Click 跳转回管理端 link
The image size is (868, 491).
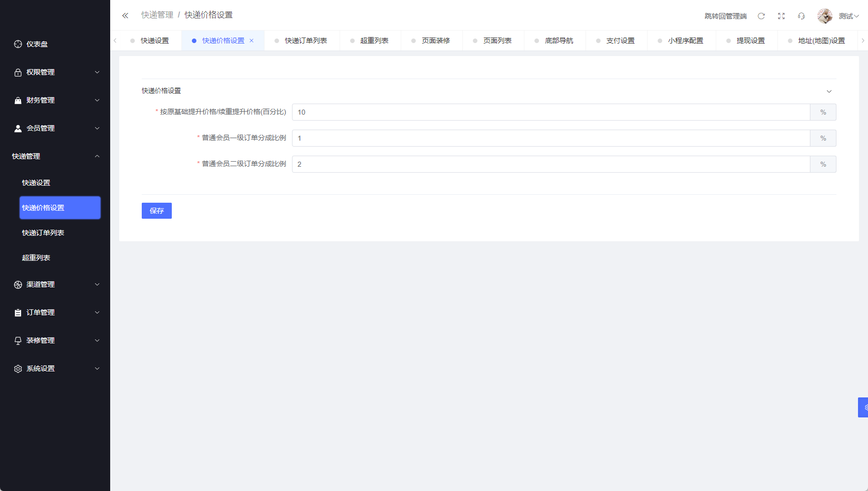click(x=725, y=16)
